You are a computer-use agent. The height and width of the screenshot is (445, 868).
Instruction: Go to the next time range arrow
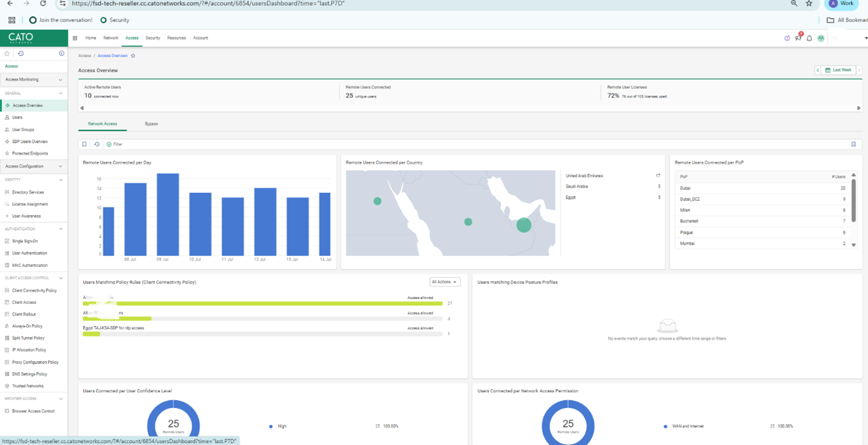[x=859, y=70]
